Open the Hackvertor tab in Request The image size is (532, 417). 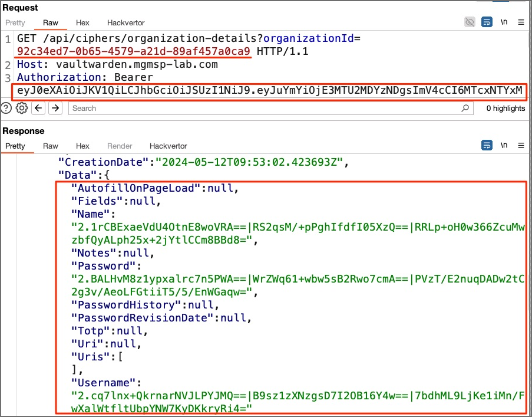pos(125,23)
